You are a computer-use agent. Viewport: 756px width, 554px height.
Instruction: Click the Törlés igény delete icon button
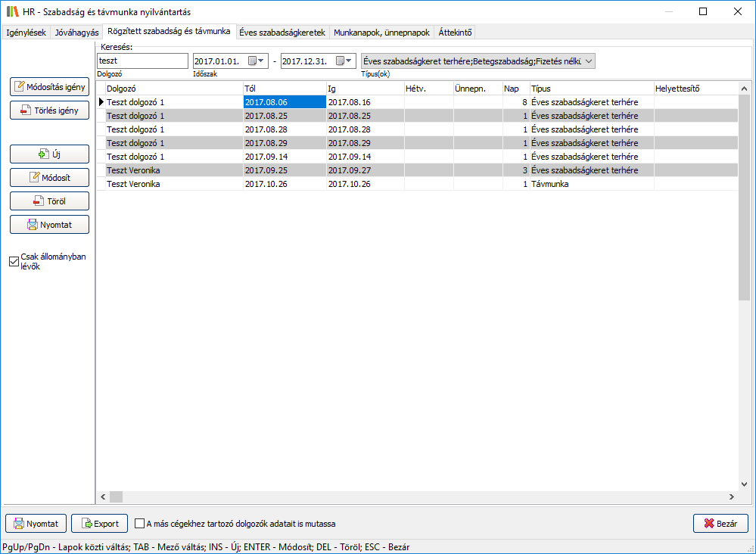click(x=49, y=110)
